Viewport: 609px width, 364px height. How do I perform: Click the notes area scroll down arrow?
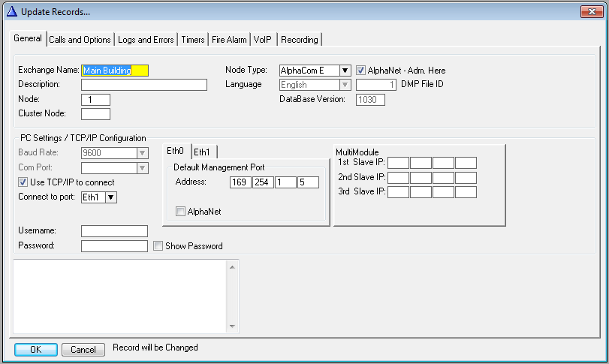(x=233, y=326)
